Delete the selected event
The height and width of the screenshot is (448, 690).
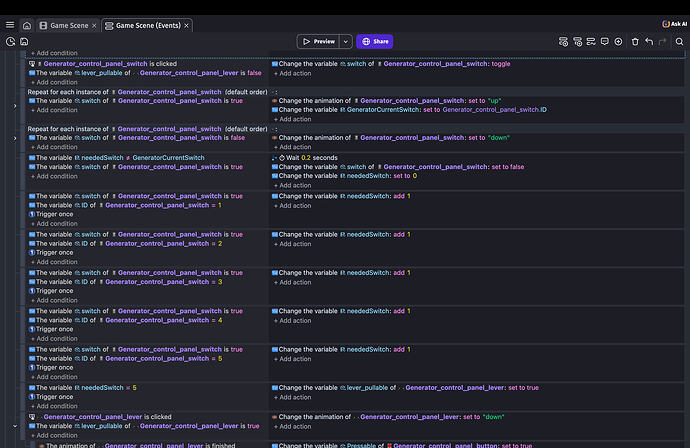pyautogui.click(x=635, y=41)
